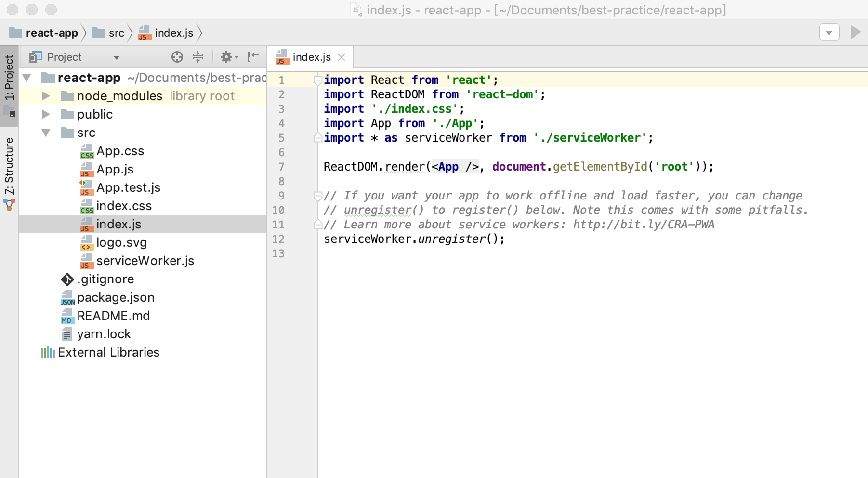Click the logo.svg file icon
868x478 pixels.
pyautogui.click(x=86, y=243)
